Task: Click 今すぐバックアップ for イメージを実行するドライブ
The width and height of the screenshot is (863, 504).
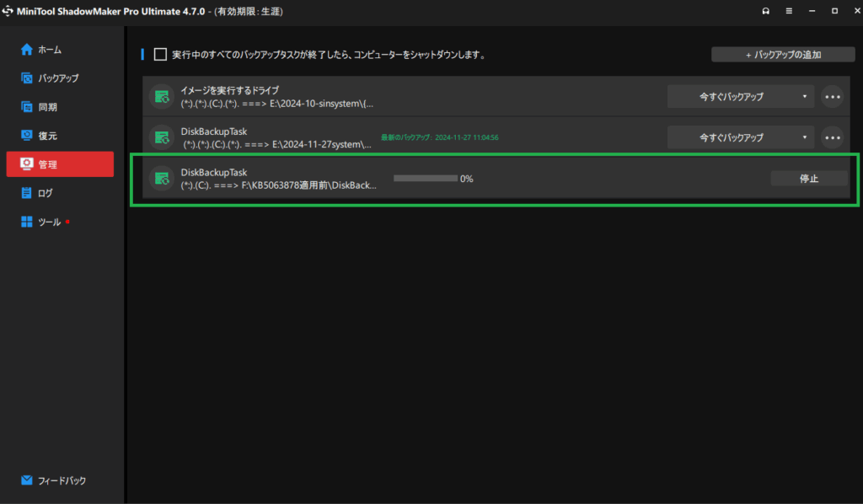Action: (732, 97)
